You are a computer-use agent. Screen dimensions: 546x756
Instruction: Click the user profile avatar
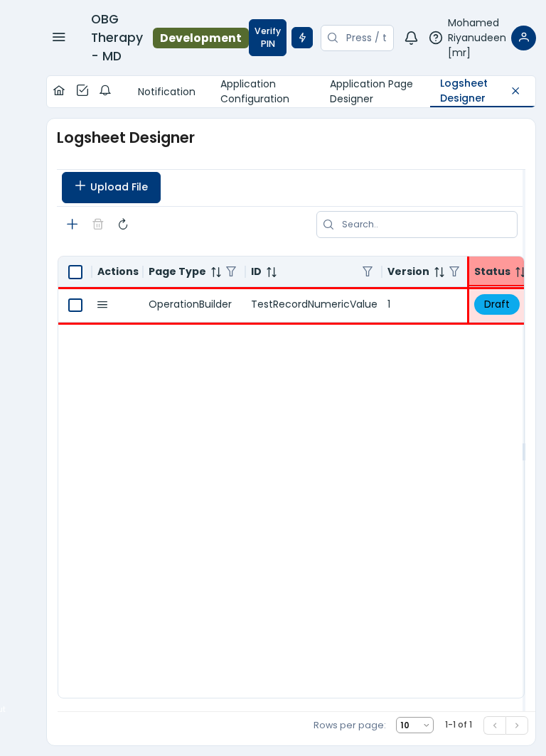[x=523, y=38]
